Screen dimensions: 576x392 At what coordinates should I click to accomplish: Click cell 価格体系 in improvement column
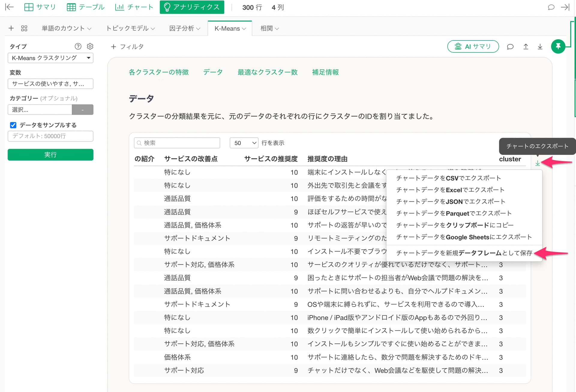[177, 357]
